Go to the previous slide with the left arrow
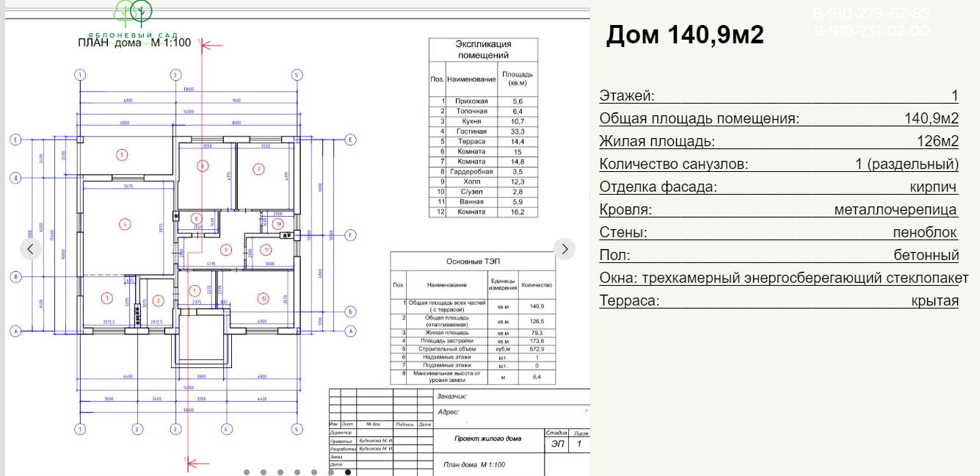 (x=30, y=249)
